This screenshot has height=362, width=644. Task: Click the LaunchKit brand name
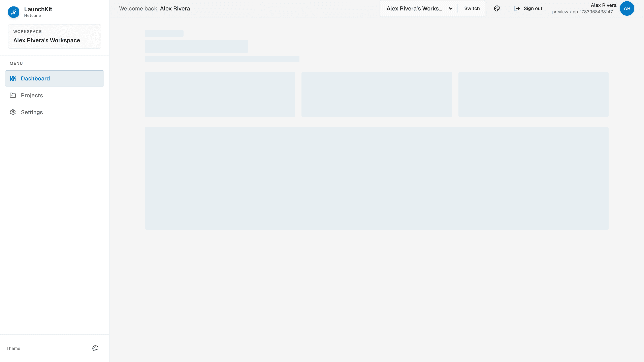pyautogui.click(x=38, y=9)
